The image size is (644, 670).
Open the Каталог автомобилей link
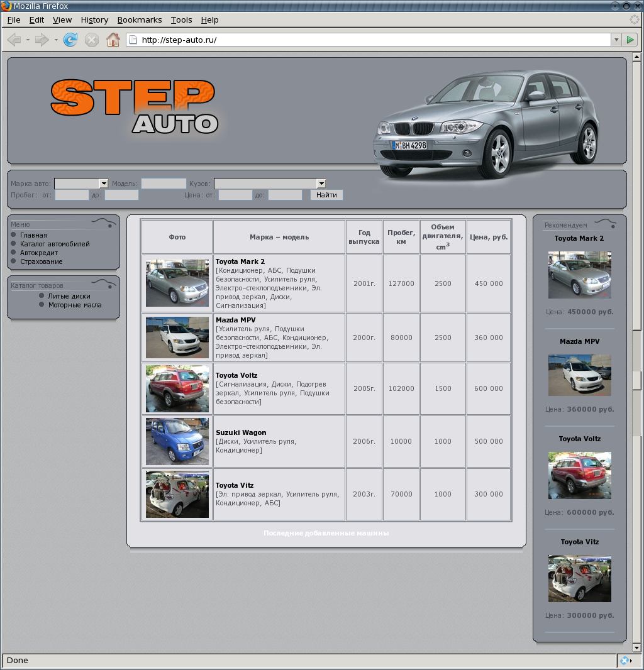tap(55, 244)
